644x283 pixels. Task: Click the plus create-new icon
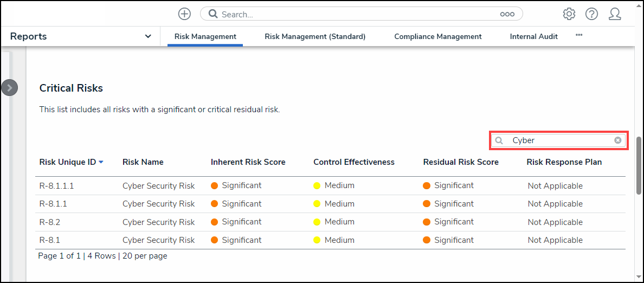[x=184, y=14]
